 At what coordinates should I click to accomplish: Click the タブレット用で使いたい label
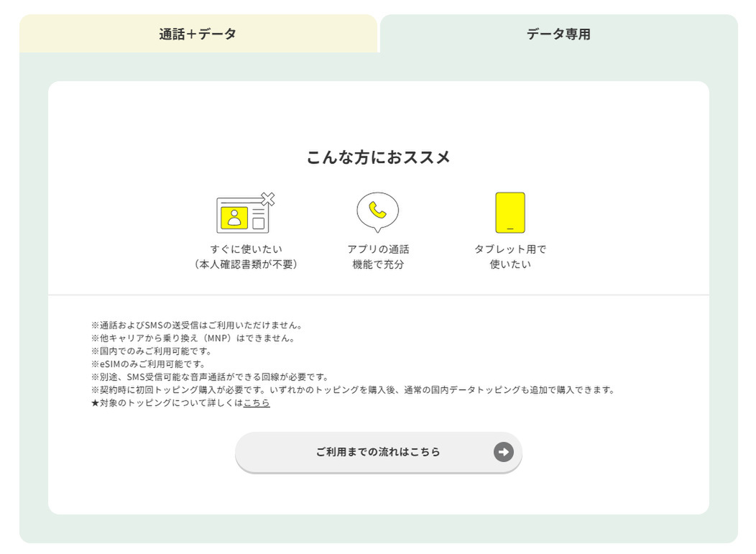510,254
